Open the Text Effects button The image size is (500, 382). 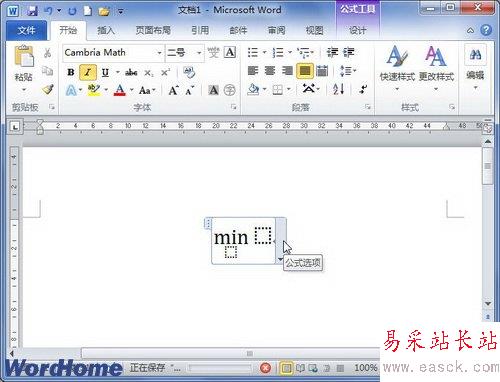click(x=71, y=90)
